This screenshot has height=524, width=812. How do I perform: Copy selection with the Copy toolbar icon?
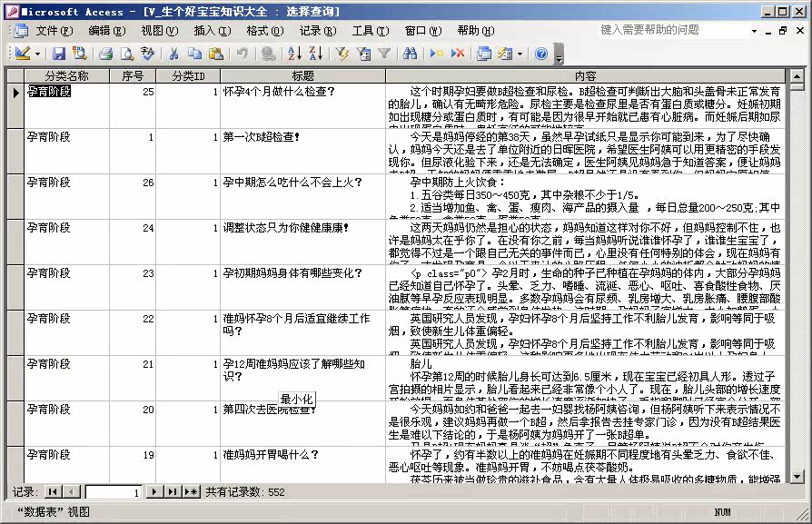click(x=194, y=54)
